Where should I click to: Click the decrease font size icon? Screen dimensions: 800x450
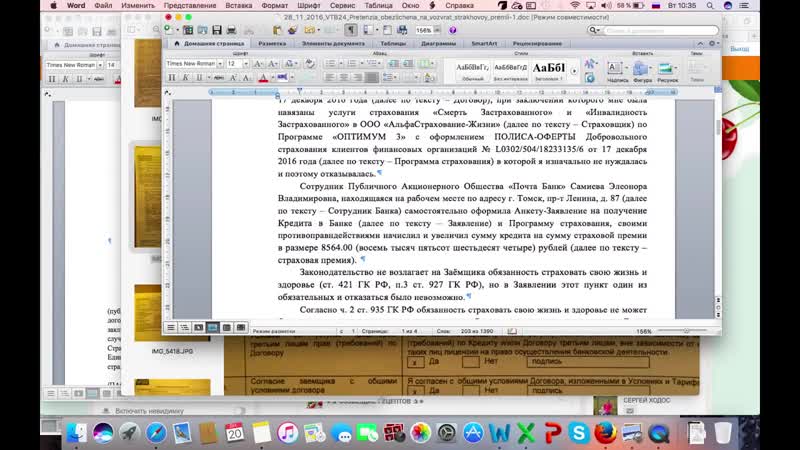(273, 64)
